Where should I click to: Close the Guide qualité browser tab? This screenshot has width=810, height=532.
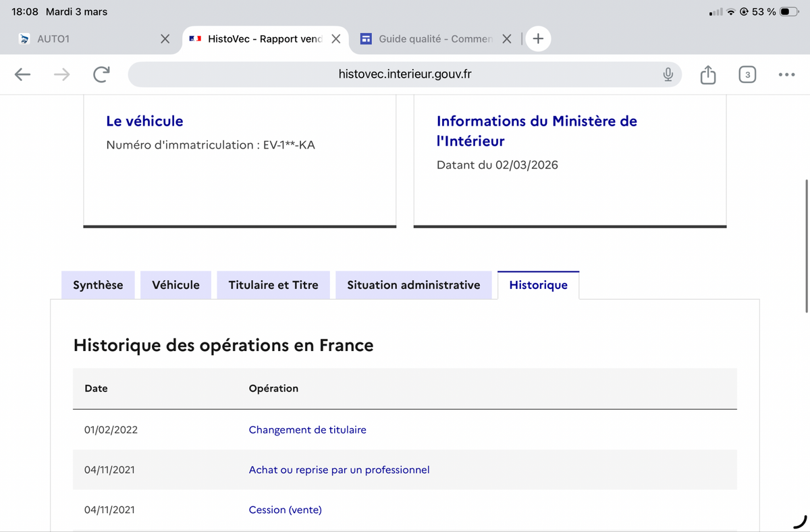point(507,39)
